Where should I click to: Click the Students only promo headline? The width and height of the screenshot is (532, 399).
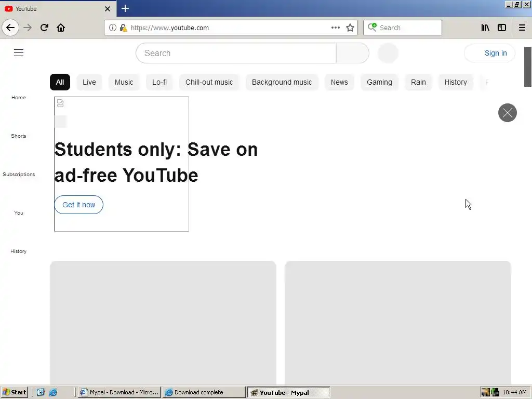pyautogui.click(x=156, y=162)
